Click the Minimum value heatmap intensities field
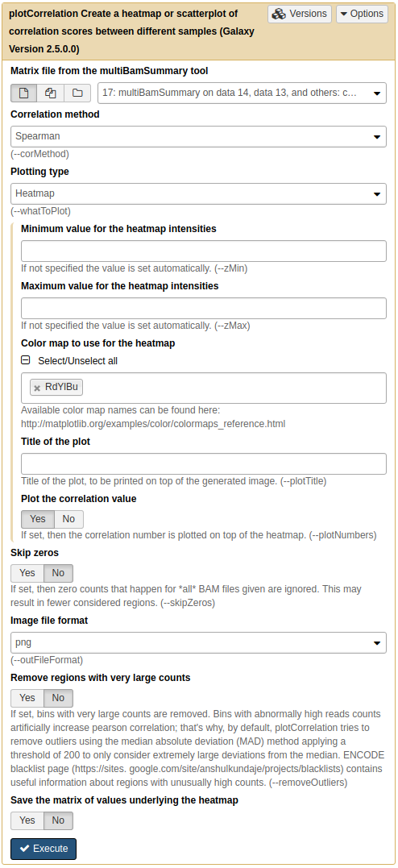The width and height of the screenshot is (398, 868). [x=204, y=251]
